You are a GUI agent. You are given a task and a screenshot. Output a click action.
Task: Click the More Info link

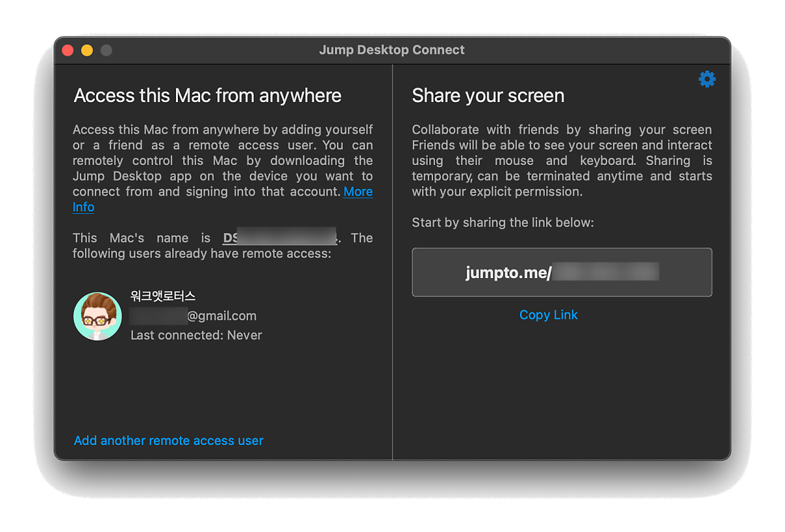pos(358,192)
